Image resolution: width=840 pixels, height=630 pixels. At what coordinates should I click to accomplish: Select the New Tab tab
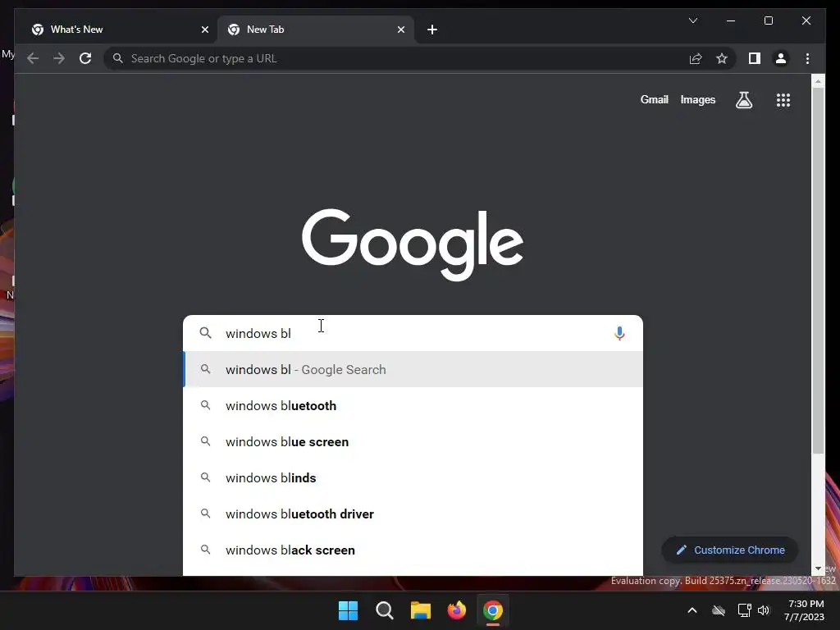click(x=315, y=30)
